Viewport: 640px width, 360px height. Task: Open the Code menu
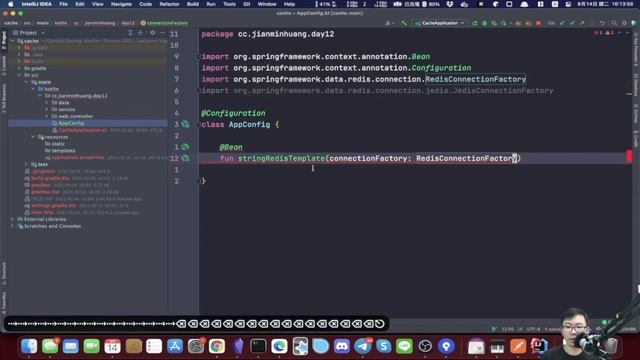[x=145, y=4]
